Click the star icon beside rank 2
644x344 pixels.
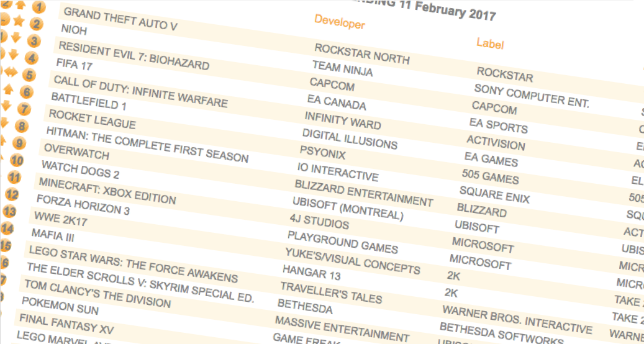[x=19, y=20]
